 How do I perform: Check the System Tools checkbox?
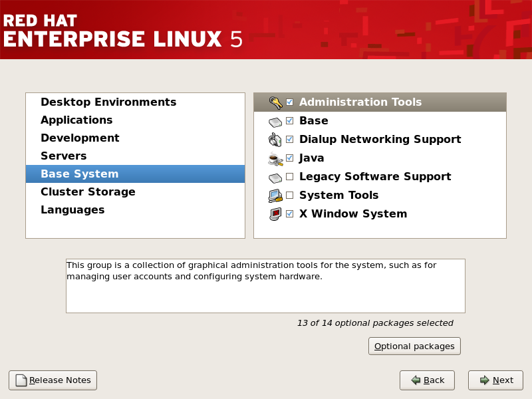(x=289, y=195)
